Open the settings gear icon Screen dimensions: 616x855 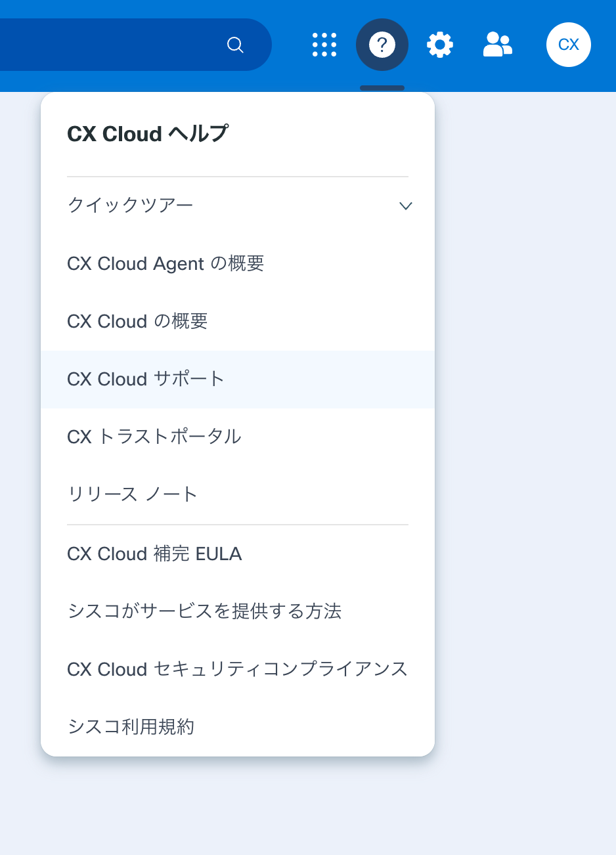click(x=439, y=45)
